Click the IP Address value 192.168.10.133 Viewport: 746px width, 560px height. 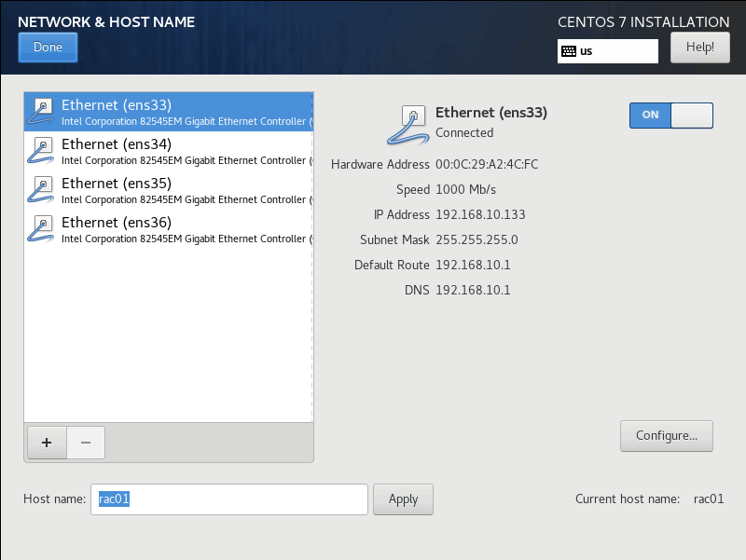point(480,214)
